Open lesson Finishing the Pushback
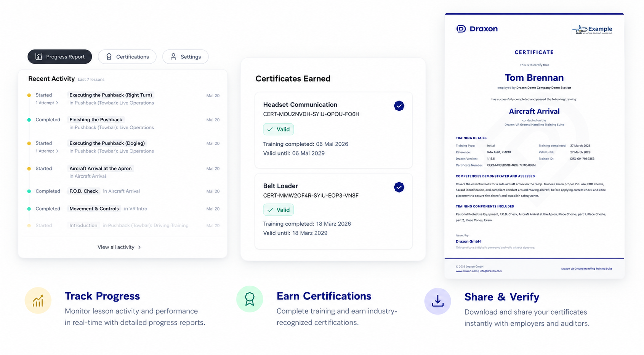This screenshot has height=355, width=644. pos(96,120)
